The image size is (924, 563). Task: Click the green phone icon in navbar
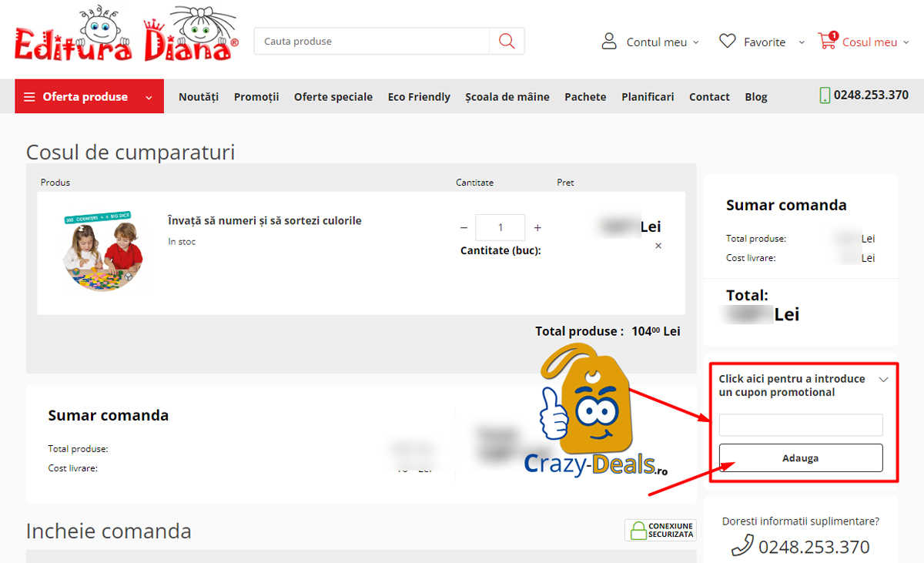coord(825,96)
